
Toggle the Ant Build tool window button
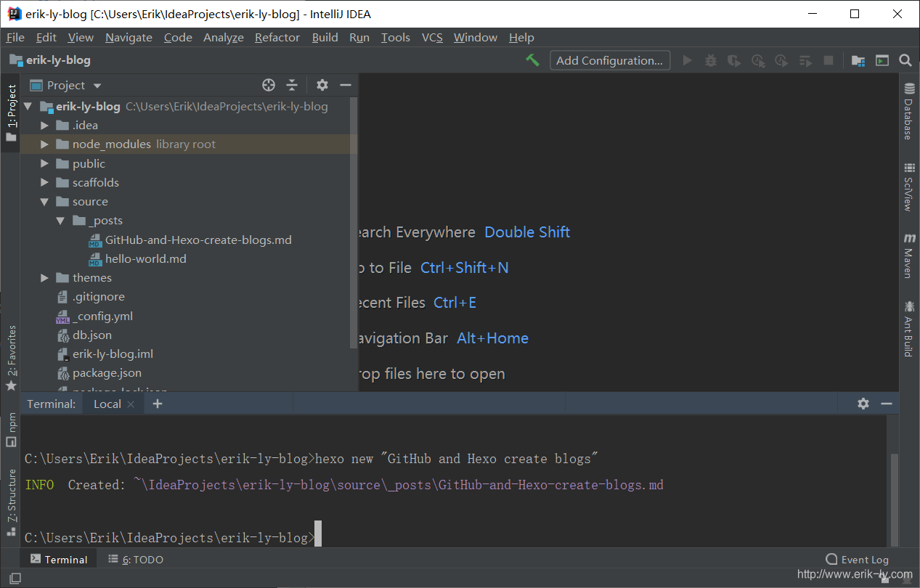pos(908,330)
